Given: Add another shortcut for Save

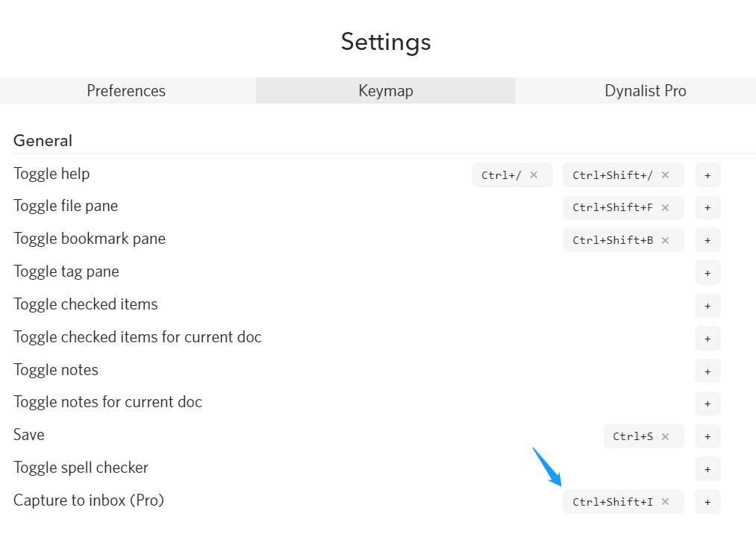Looking at the screenshot, I should coord(707,436).
